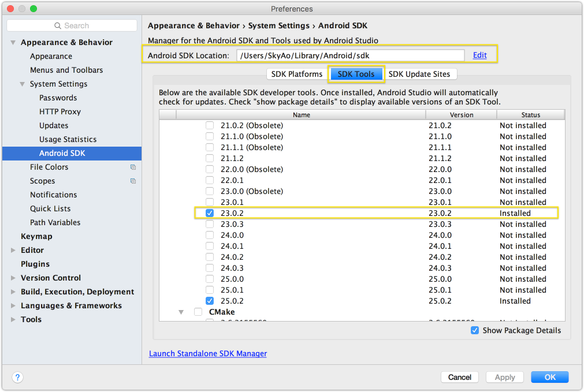Confirm with the OK button

(550, 377)
